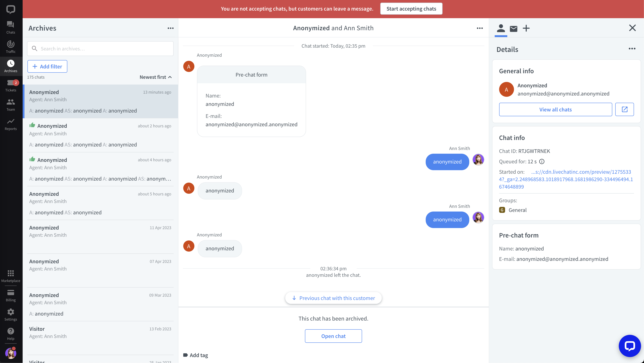Close the Details panel
This screenshot has height=363, width=644.
coord(632,28)
